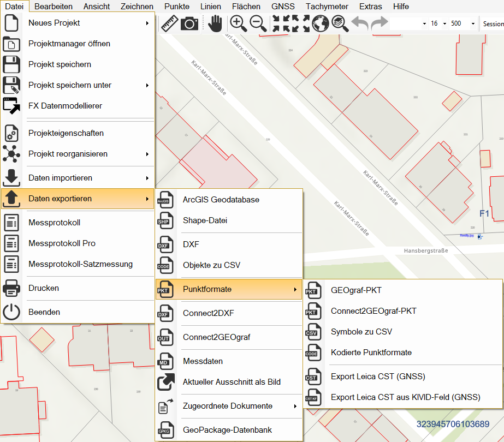Click the layer zoom magnifier icon
The height and width of the screenshot is (442, 504).
pyautogui.click(x=340, y=23)
